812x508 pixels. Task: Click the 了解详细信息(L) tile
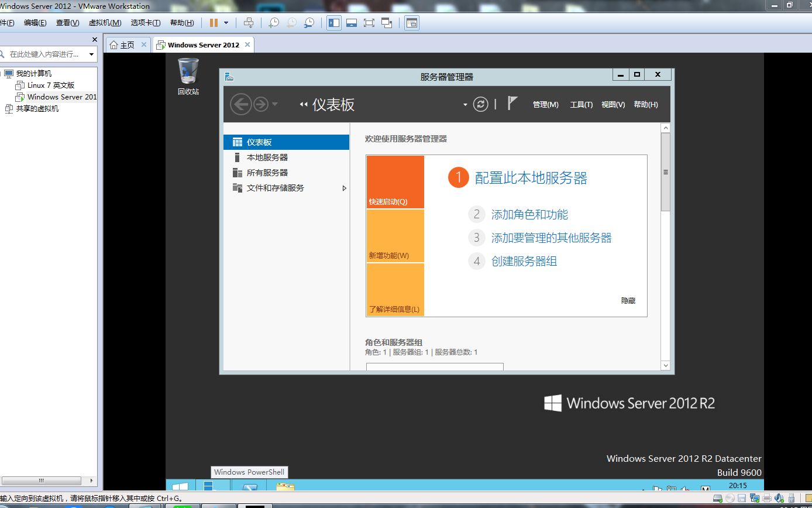pyautogui.click(x=395, y=290)
